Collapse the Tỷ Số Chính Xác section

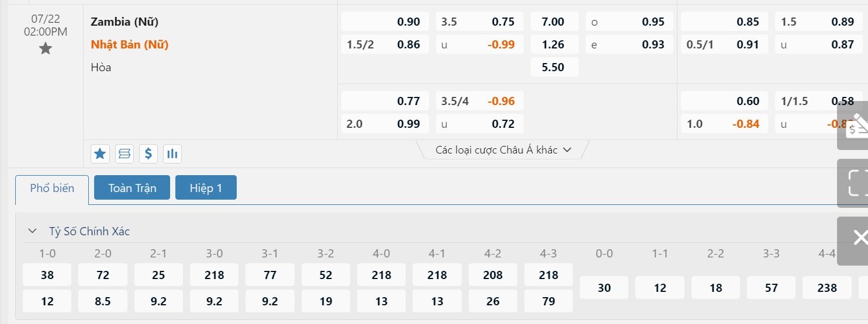32,231
